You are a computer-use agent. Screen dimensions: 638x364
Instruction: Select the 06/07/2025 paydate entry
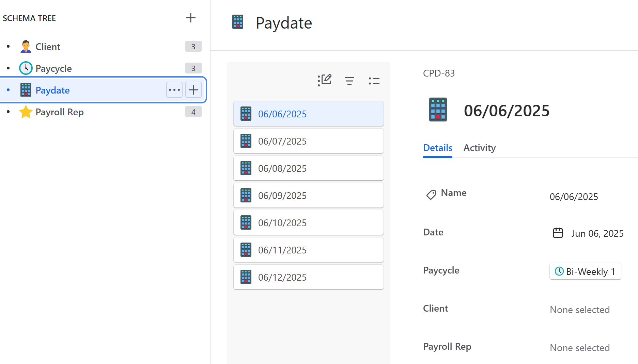coord(309,141)
